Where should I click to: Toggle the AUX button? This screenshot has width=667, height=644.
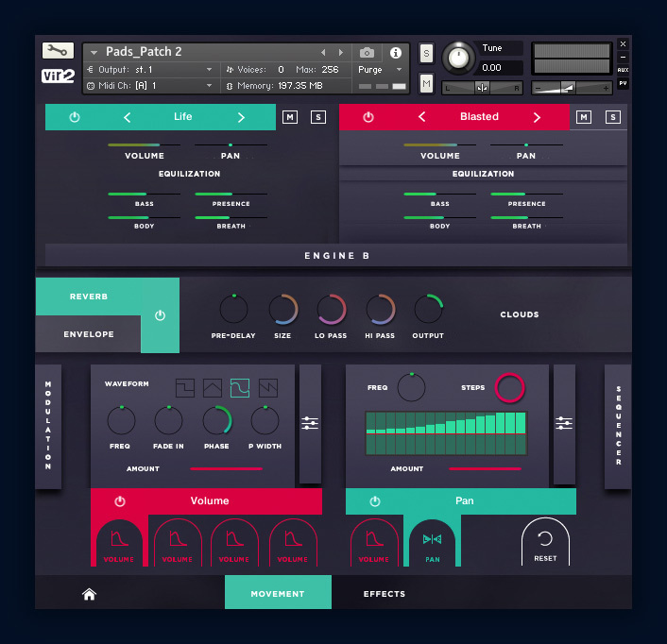pyautogui.click(x=623, y=70)
